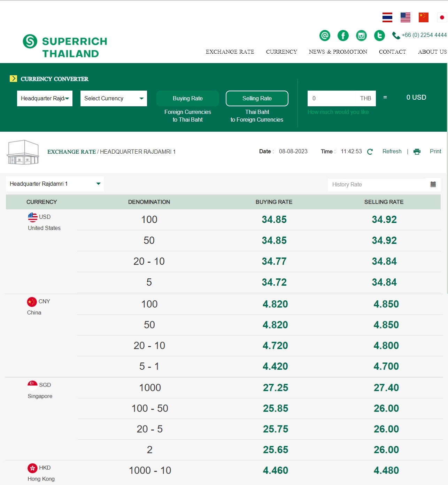Click the circular refresh arrow icon
Screen dimensions: 448x485
370,152
